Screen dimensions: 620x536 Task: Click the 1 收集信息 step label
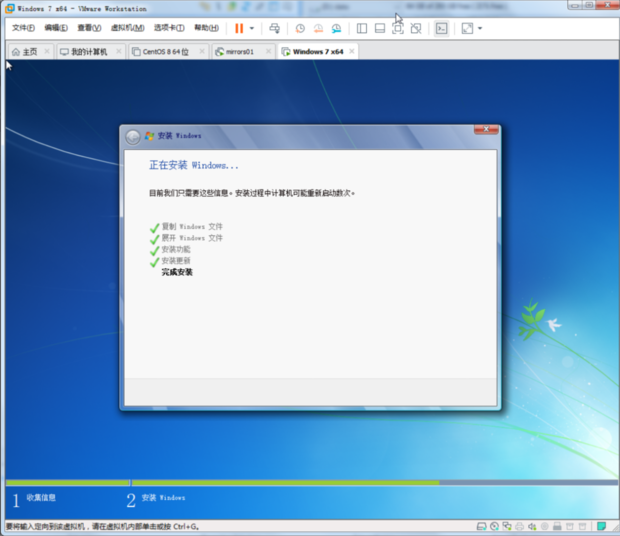click(x=34, y=499)
